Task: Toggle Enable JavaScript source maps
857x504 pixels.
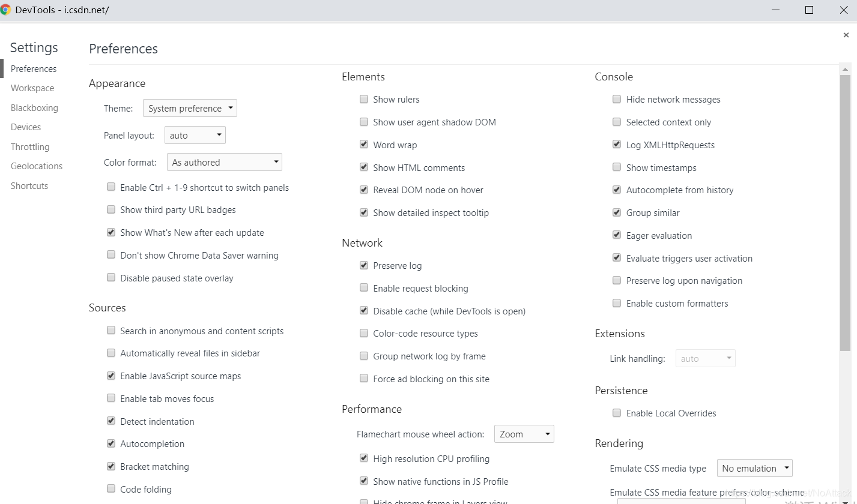Action: pos(111,376)
